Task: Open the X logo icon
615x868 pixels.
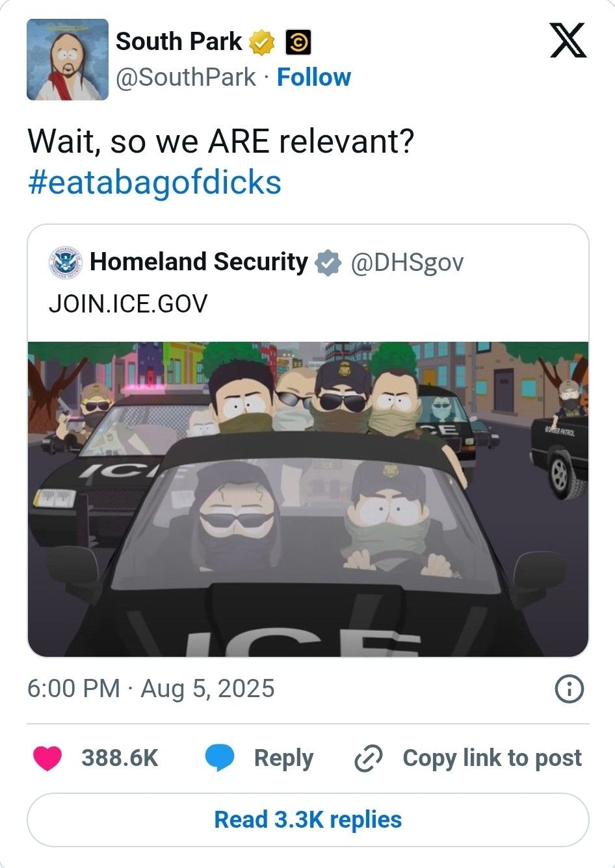Action: click(568, 40)
